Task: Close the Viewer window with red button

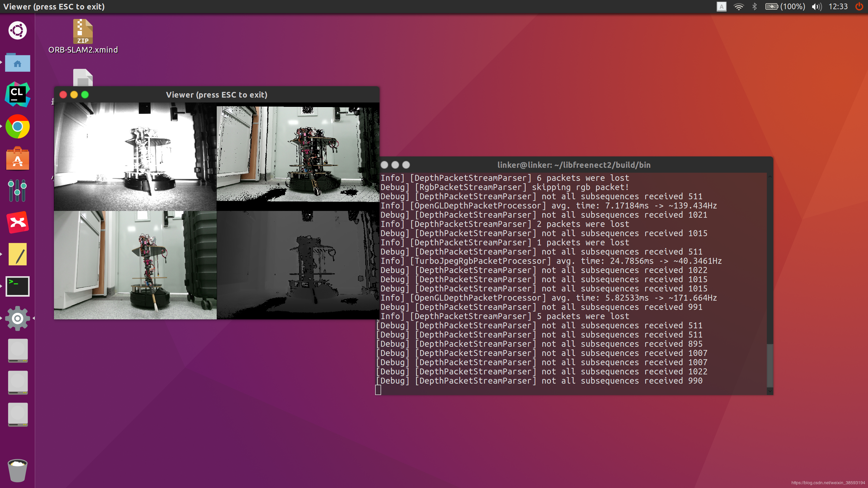Action: (63, 95)
